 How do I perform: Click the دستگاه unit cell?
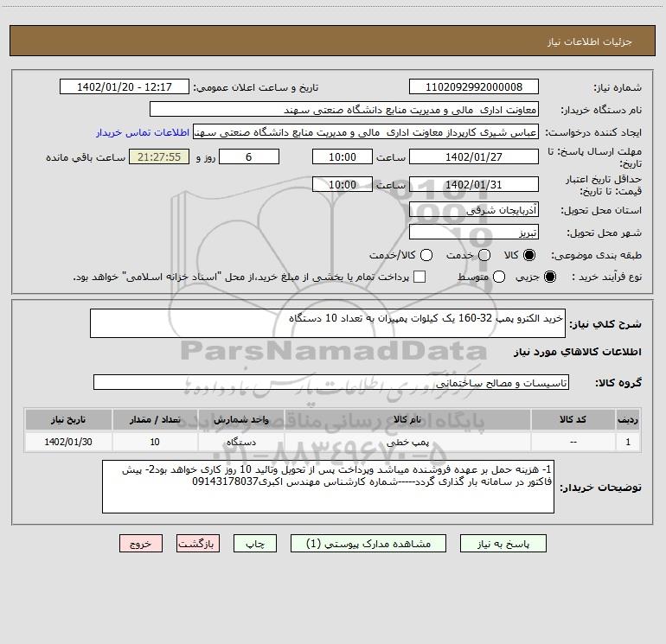point(240,442)
